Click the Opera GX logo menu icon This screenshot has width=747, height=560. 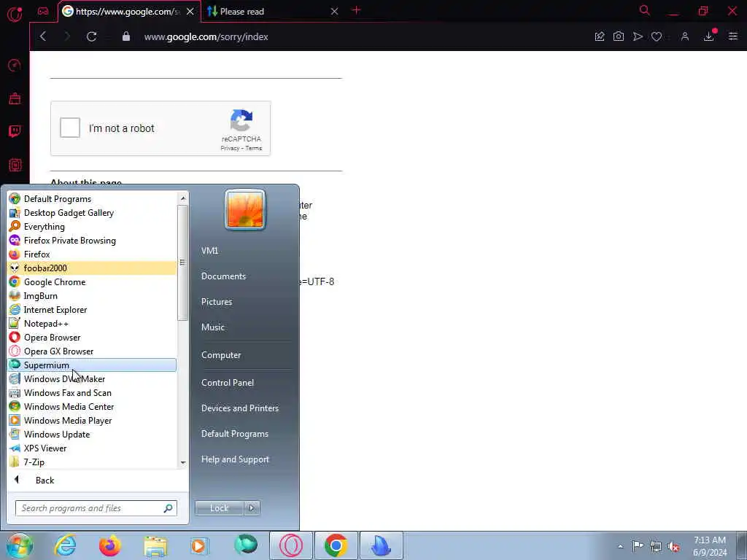coord(15,14)
